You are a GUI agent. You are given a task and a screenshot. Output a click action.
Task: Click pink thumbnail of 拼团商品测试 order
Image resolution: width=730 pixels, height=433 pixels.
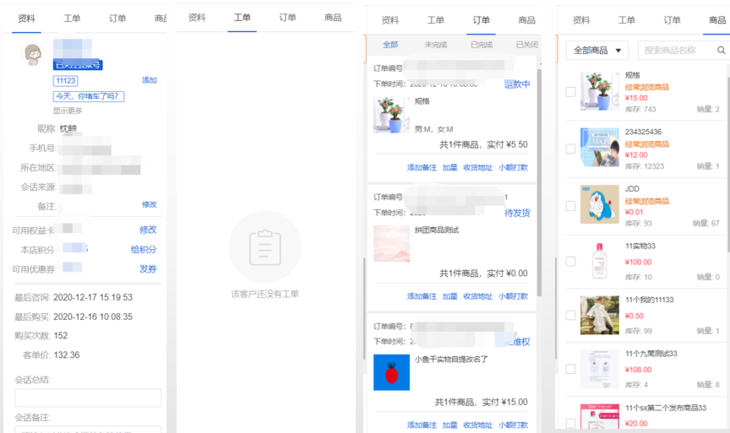(392, 244)
